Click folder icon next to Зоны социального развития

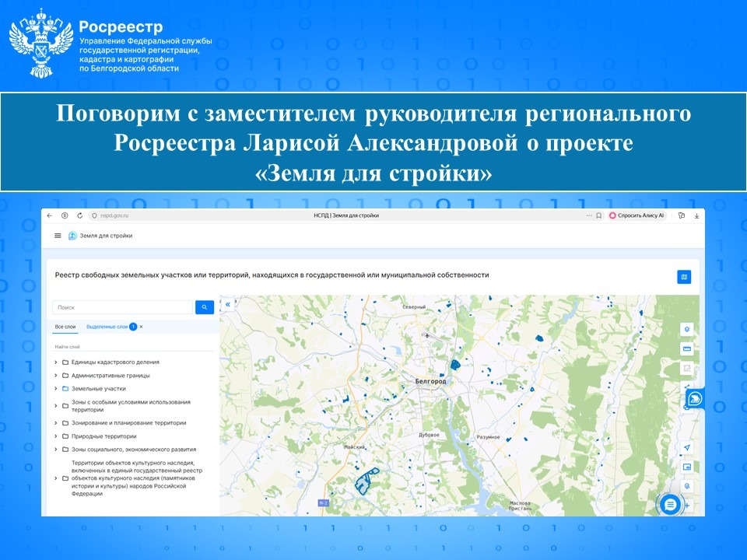pyautogui.click(x=65, y=450)
